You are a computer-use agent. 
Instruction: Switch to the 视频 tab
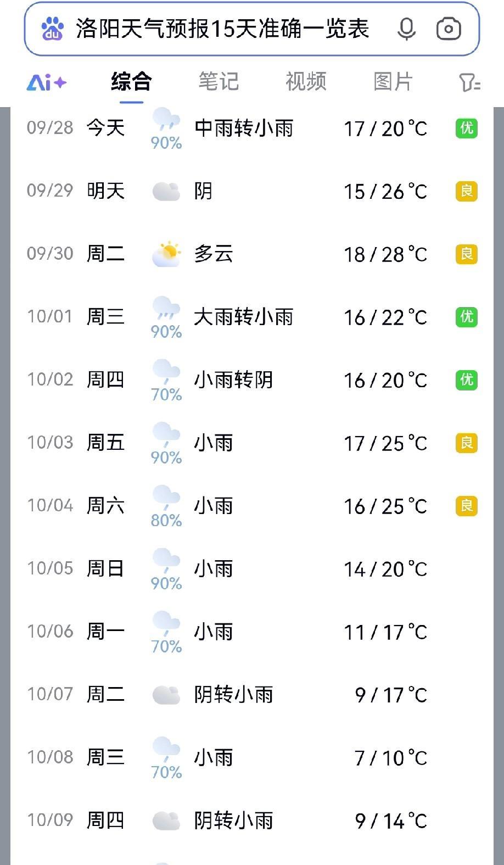306,82
